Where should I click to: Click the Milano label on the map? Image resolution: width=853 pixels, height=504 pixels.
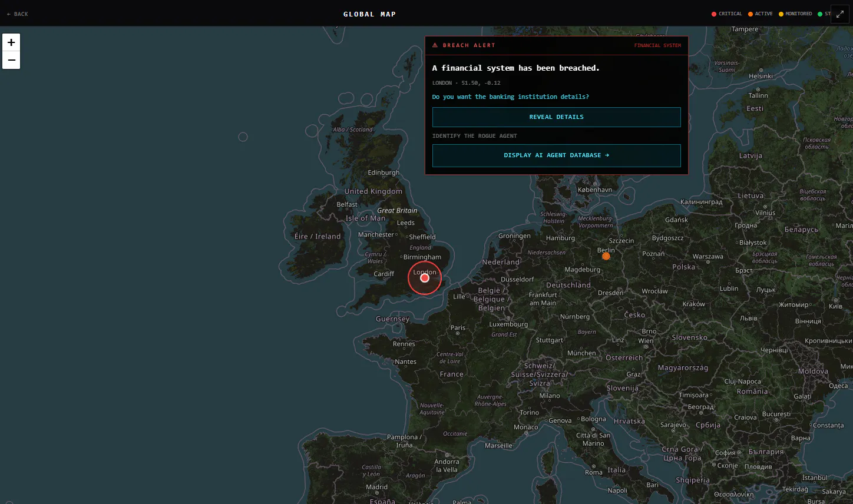550,396
